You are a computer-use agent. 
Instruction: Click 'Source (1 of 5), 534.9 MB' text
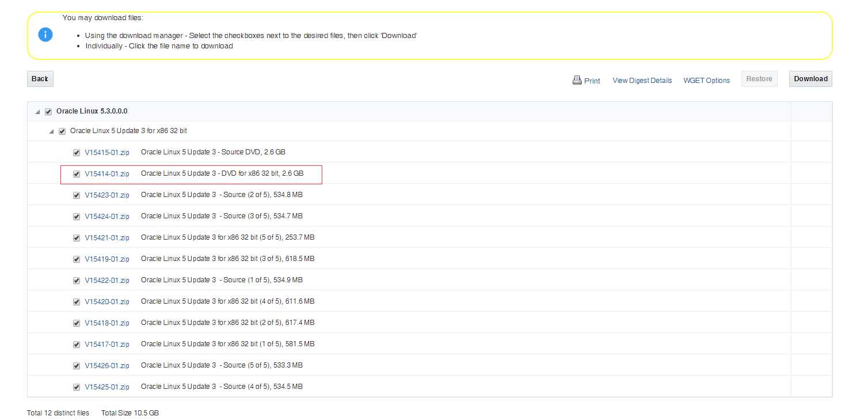coord(262,280)
